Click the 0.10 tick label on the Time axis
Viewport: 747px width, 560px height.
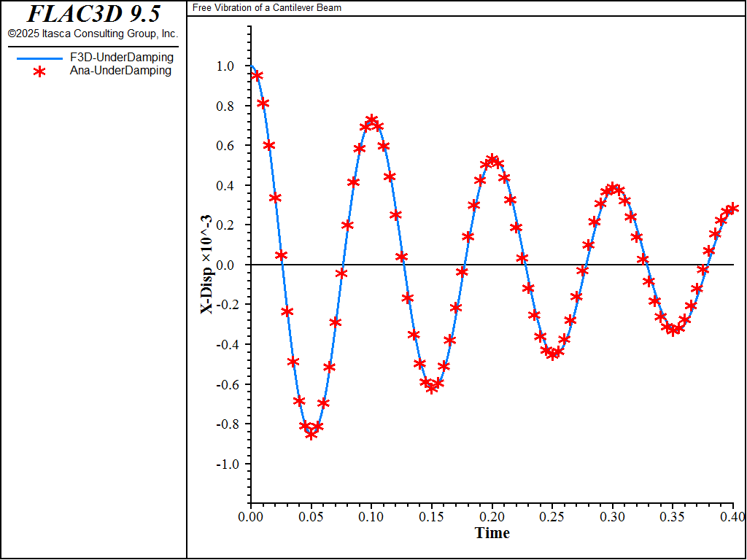pyautogui.click(x=371, y=516)
